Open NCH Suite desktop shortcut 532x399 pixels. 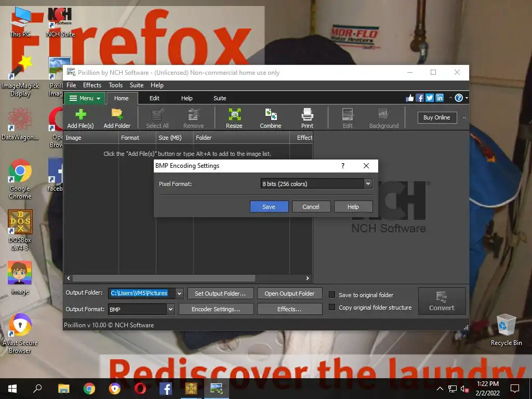click(x=60, y=21)
